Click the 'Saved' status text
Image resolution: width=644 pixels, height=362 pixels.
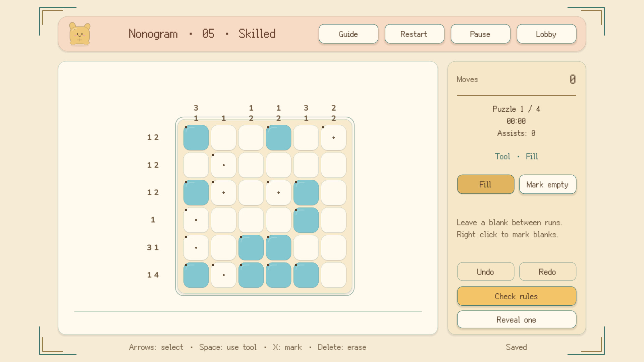(516, 347)
